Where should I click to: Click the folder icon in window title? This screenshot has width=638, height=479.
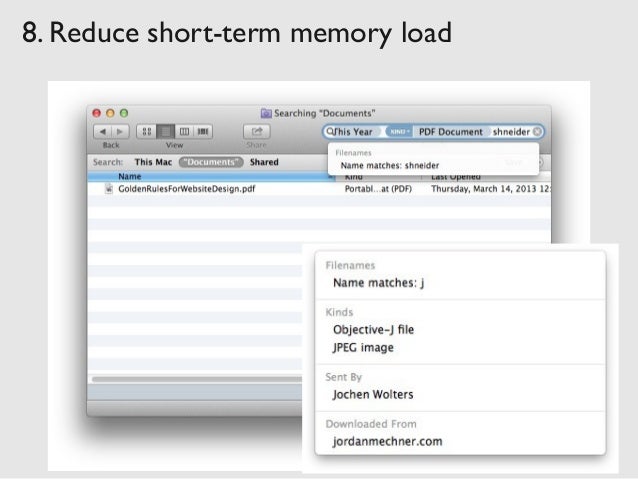(x=266, y=113)
